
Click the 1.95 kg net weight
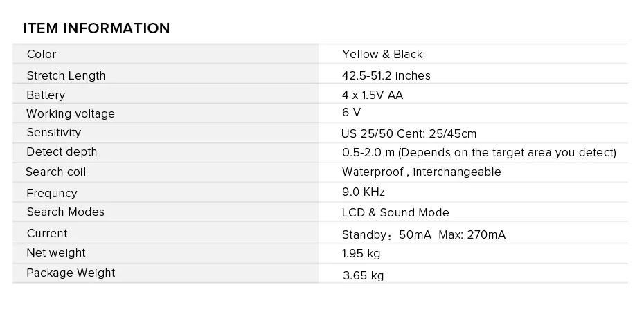pyautogui.click(x=361, y=254)
